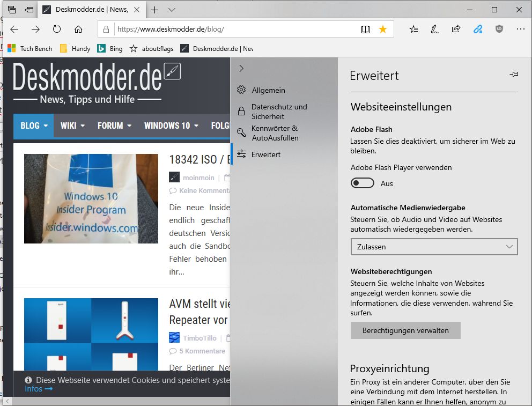Open a new tab with plus button
This screenshot has width=532, height=406.
154,10
